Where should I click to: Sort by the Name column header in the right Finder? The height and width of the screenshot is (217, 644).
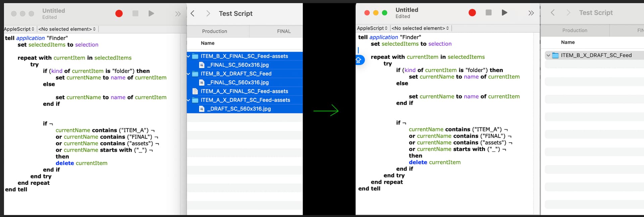coord(568,42)
